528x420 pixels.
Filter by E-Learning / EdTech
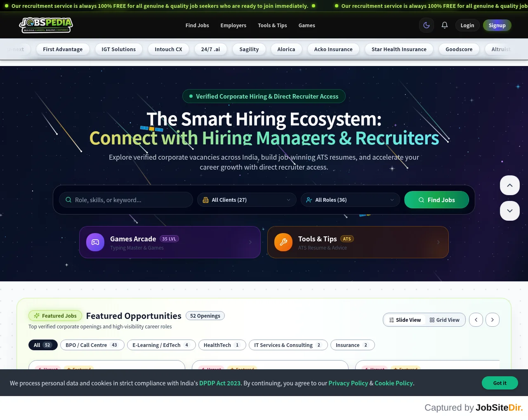pos(161,345)
